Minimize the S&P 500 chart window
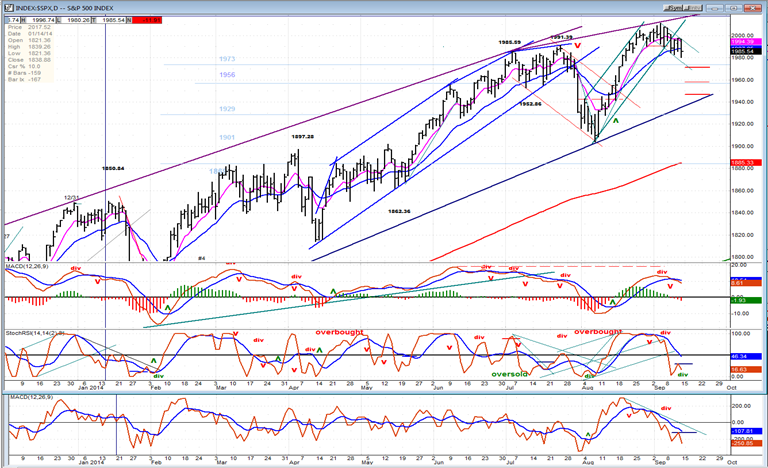 point(716,8)
